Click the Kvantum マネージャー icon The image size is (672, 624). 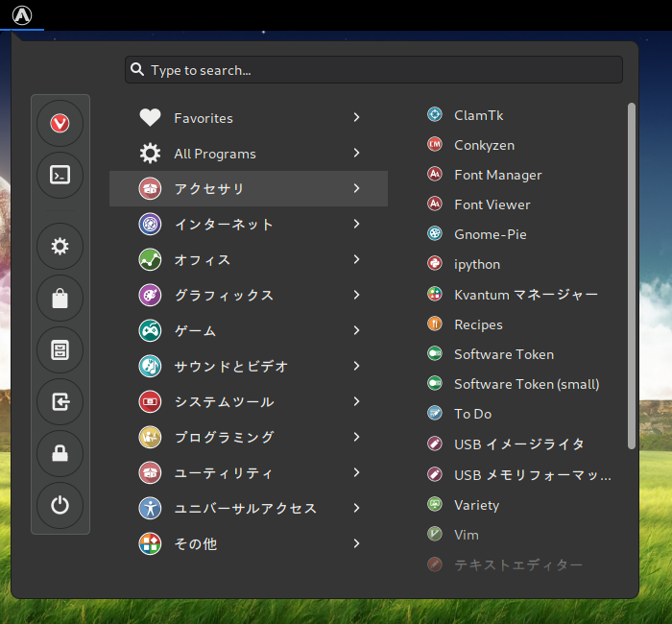pyautogui.click(x=435, y=294)
